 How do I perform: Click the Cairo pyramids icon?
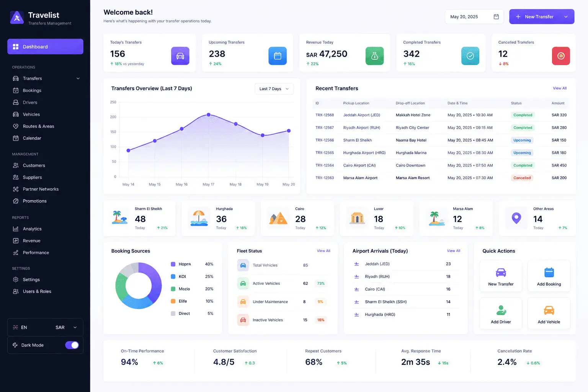[x=278, y=218]
